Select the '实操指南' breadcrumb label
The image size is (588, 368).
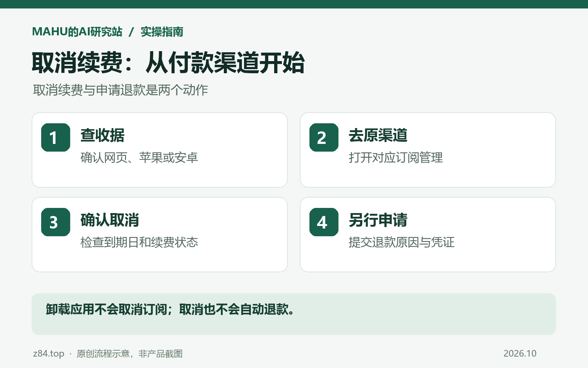(162, 32)
